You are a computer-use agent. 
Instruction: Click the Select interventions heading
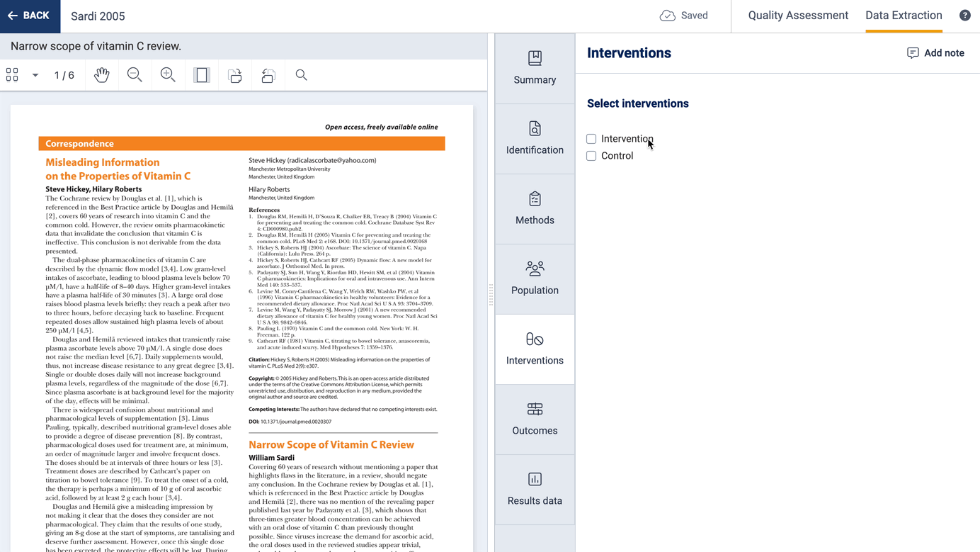point(638,103)
